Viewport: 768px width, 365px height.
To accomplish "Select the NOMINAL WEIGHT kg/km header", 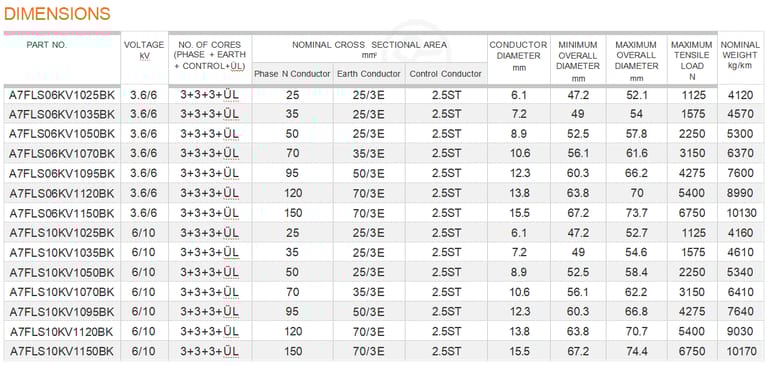I will click(740, 55).
